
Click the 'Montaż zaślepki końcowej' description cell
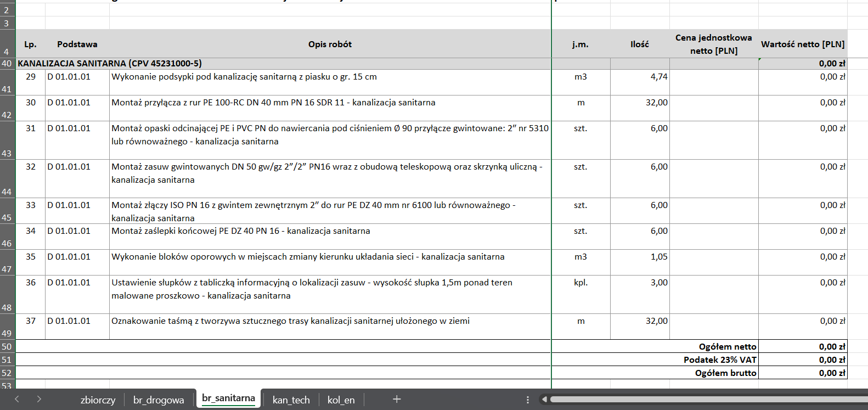(330, 237)
